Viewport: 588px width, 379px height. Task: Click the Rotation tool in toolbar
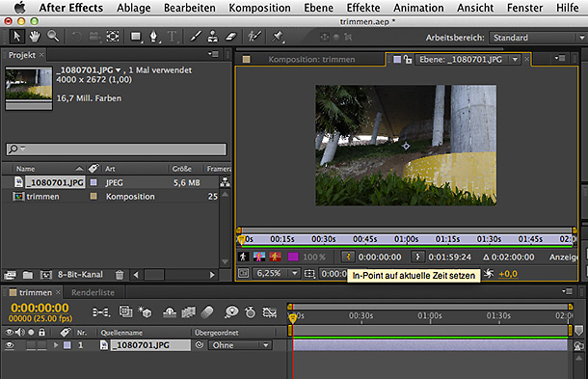click(x=76, y=37)
